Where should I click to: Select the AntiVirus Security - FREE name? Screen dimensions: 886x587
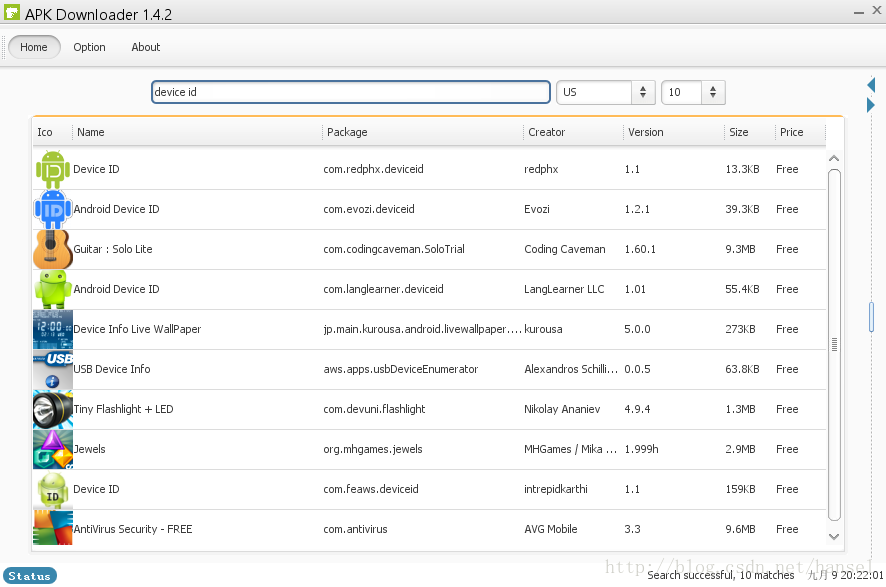coord(133,529)
